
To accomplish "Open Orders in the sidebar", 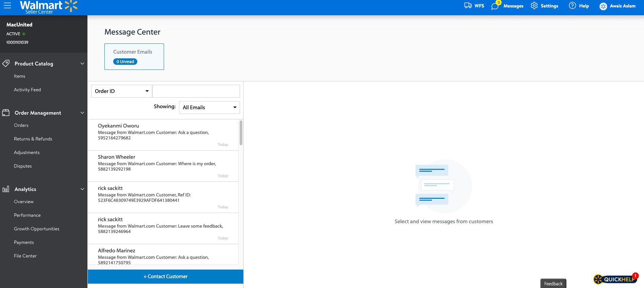I will [21, 126].
